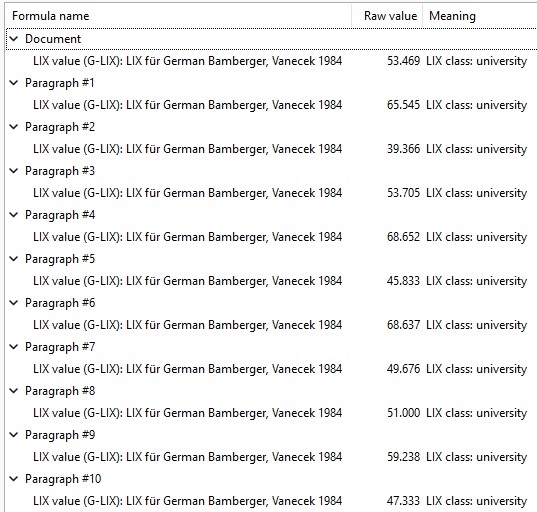The height and width of the screenshot is (512, 537).
Task: Collapse Paragraph #2 chevron
Action: [x=14, y=127]
